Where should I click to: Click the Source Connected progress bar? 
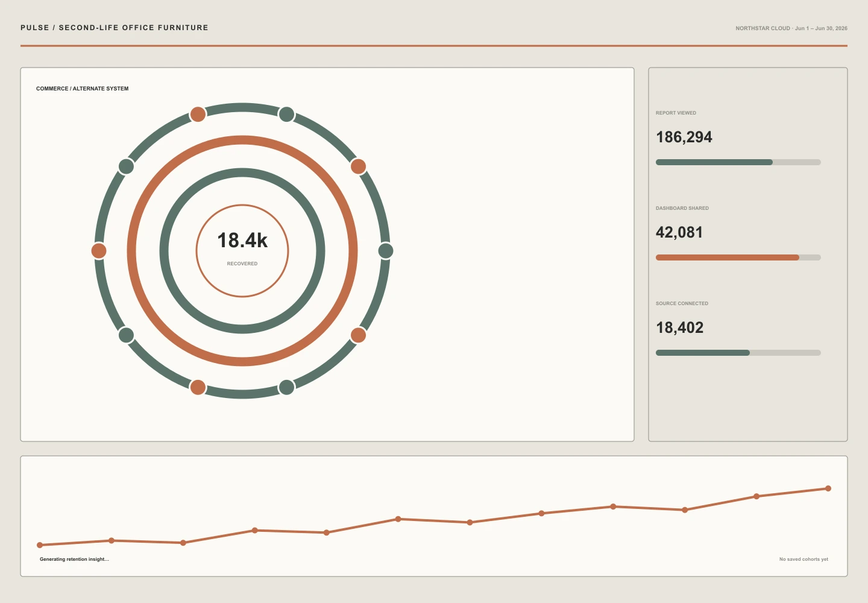tap(738, 353)
